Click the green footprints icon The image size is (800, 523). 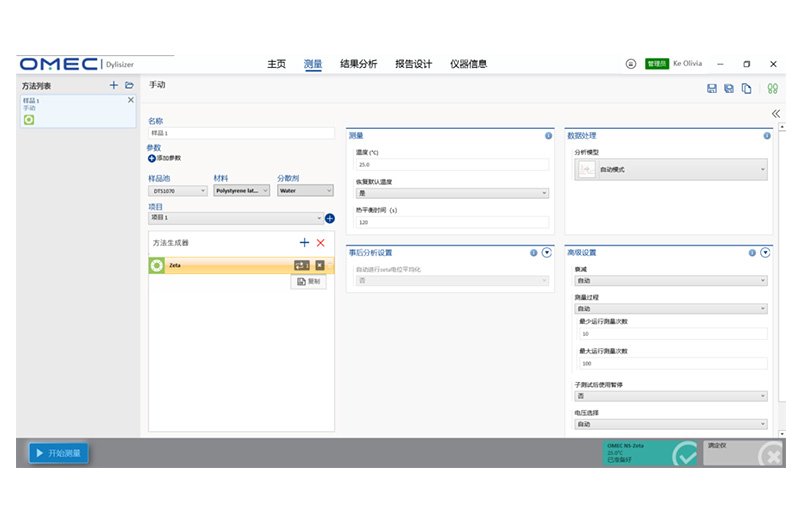772,89
